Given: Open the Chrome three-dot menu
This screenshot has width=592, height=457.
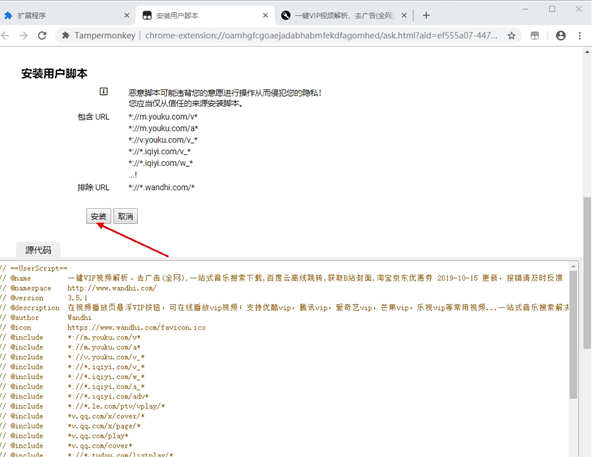Looking at the screenshot, I should click(580, 36).
